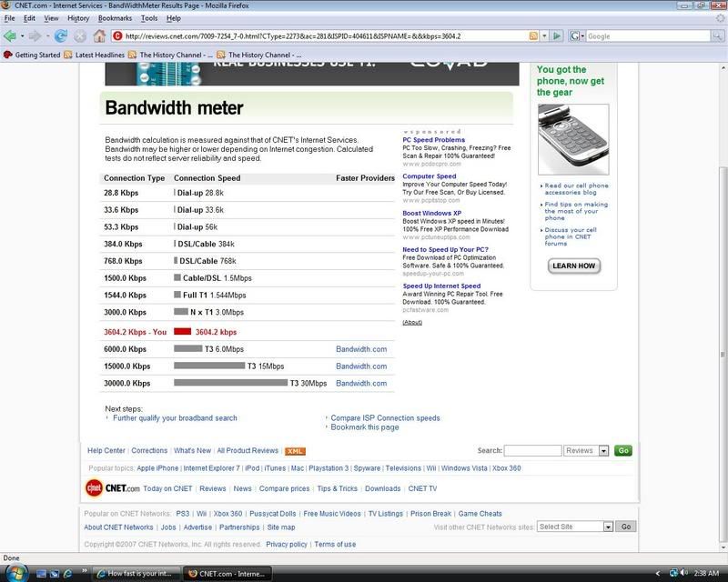This screenshot has height=582, width=728.
Task: Click the CNET site icon in address bar
Action: coord(118,36)
